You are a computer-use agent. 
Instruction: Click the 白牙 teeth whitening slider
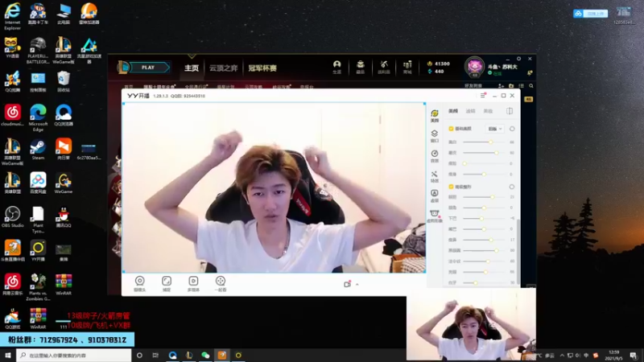484,283
